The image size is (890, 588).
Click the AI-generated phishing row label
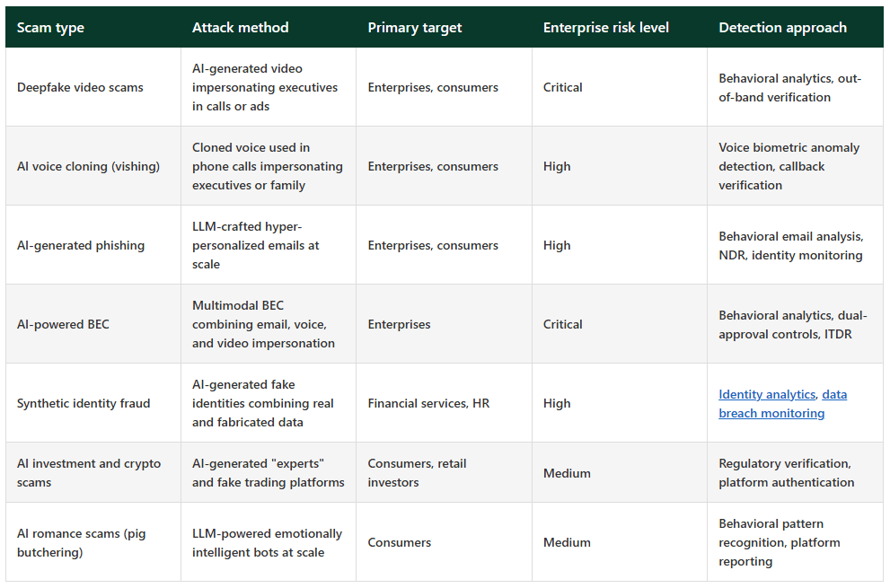point(80,245)
